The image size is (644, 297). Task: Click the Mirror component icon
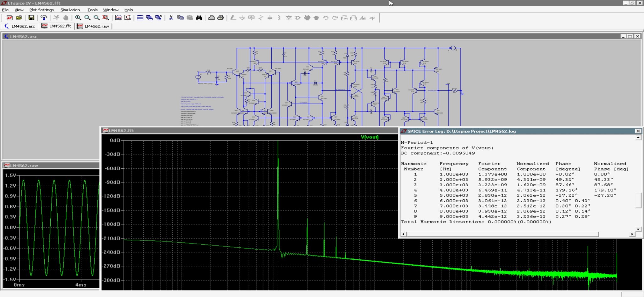pos(353,18)
